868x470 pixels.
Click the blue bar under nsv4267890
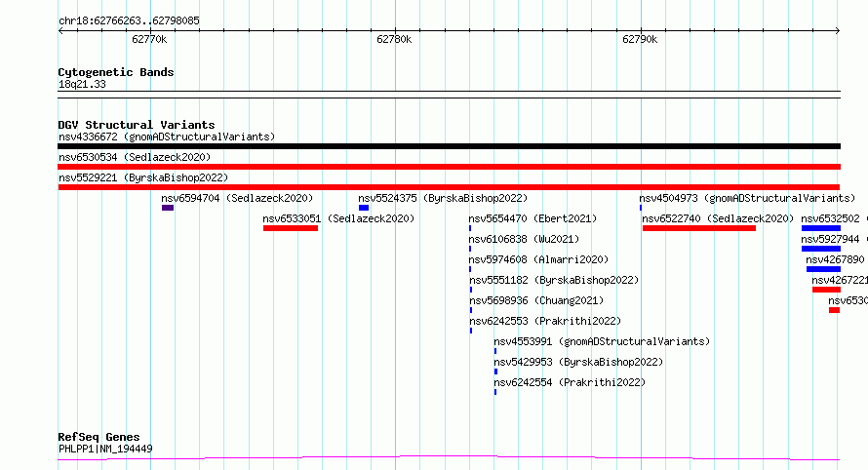824,269
